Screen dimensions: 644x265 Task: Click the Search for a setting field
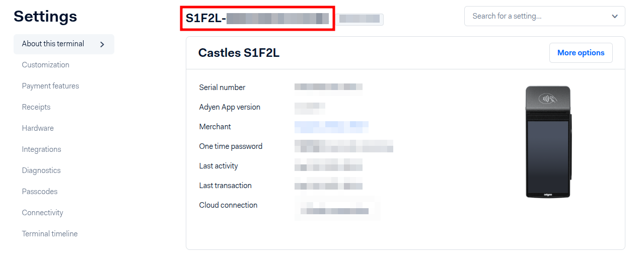tap(544, 16)
